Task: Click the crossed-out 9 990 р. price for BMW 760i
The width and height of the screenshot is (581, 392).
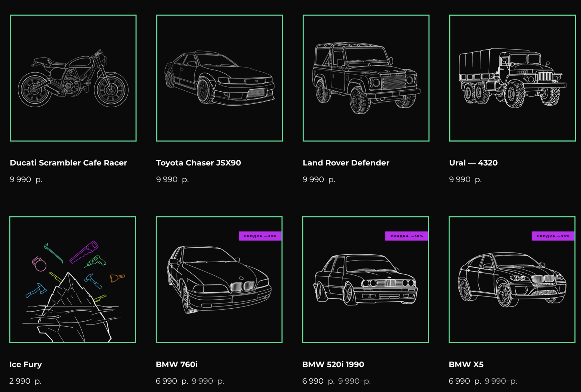Action: [x=208, y=381]
